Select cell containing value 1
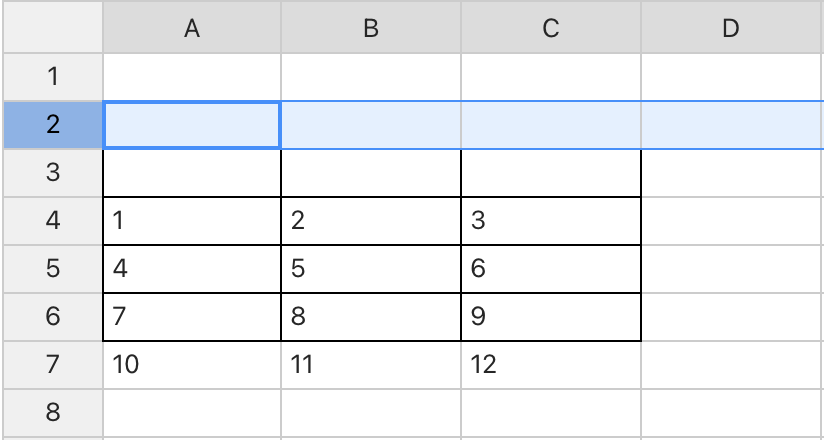The width and height of the screenshot is (824, 440). tap(192, 221)
